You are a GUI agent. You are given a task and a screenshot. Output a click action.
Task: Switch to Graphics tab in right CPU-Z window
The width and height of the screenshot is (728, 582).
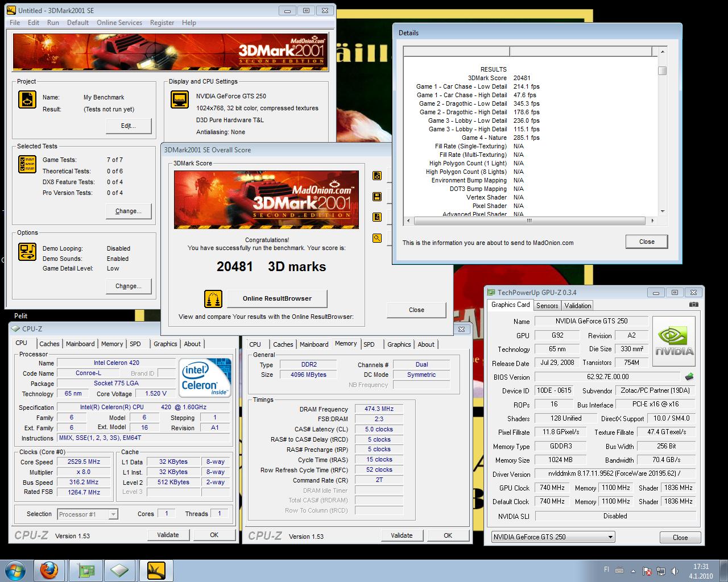pos(399,344)
